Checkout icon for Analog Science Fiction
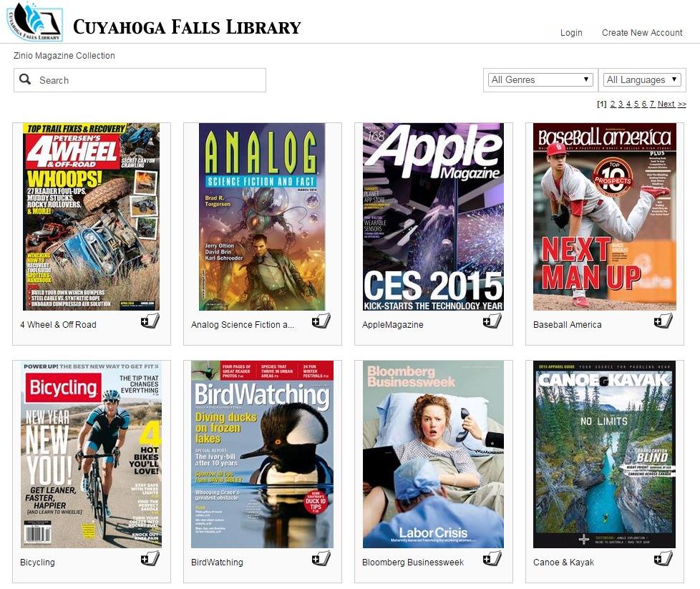Screen dimensions: 700x589 click(x=321, y=321)
